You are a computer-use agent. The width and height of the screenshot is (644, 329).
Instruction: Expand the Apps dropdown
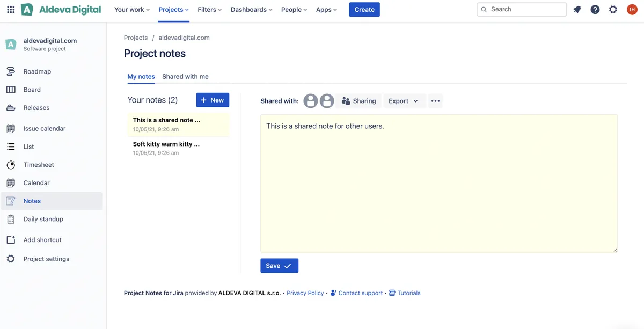(326, 10)
